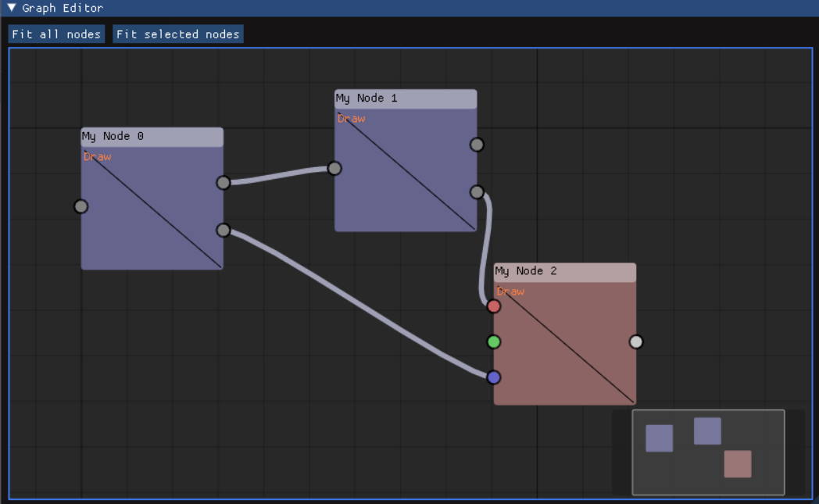This screenshot has height=504, width=819.
Task: Click the lower output pin of My Node 0
Action: [x=223, y=230]
